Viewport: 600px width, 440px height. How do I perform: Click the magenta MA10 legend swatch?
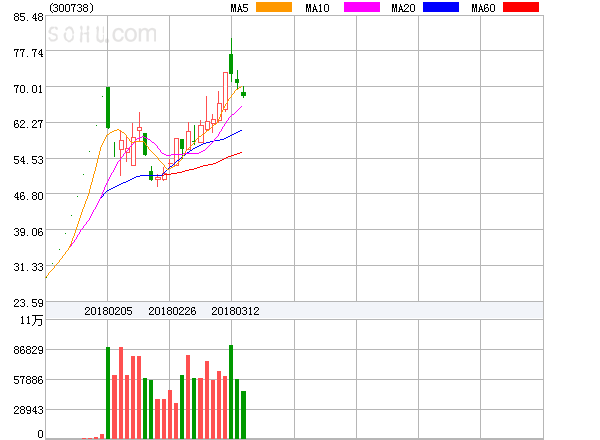point(362,7)
